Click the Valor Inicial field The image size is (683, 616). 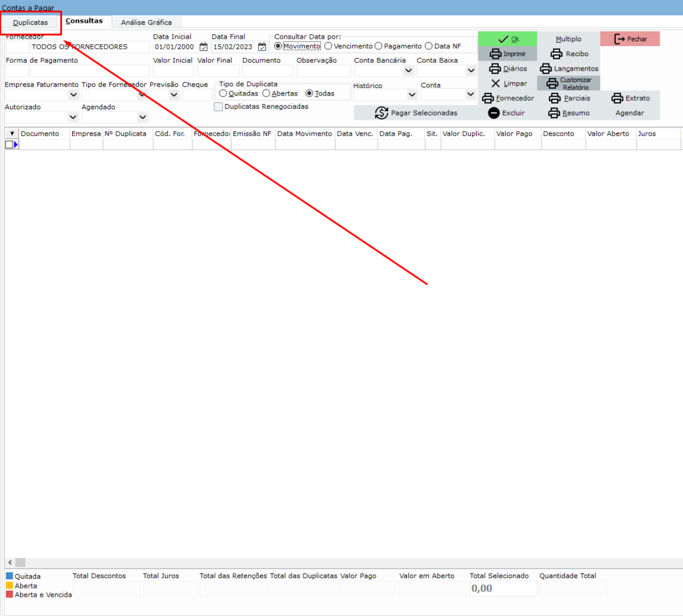pos(173,70)
